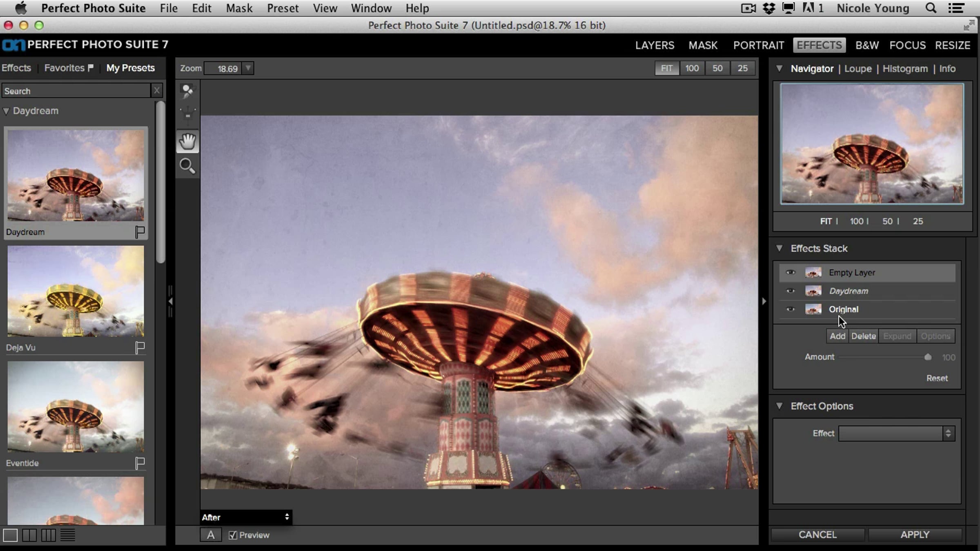Select the Zoom magnifier tool
This screenshot has height=551, width=980.
[x=187, y=166]
